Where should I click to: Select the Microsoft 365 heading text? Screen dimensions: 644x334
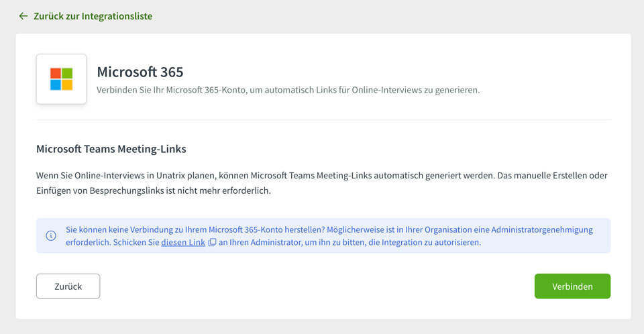pyautogui.click(x=140, y=72)
